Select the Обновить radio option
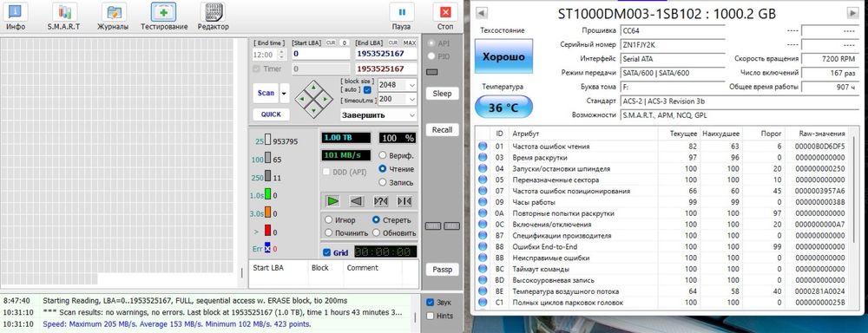The height and width of the screenshot is (333, 868). pyautogui.click(x=377, y=233)
